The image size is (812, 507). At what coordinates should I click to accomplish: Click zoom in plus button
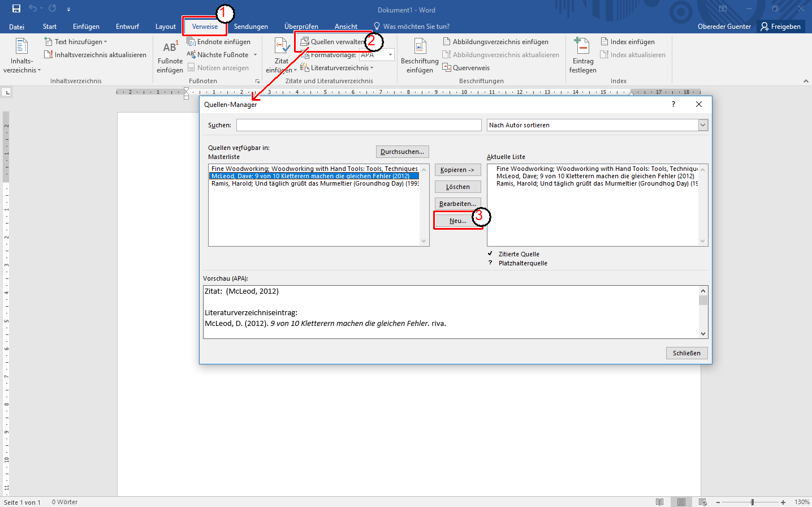[x=783, y=502]
